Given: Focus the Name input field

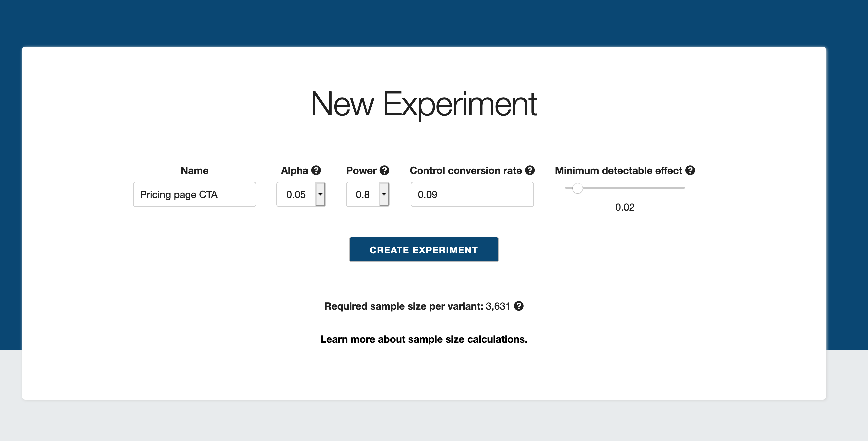Looking at the screenshot, I should tap(194, 194).
